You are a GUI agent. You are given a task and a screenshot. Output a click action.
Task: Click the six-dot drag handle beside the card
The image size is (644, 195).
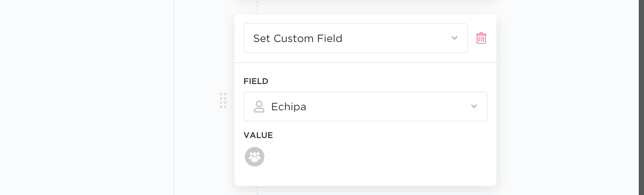223,100
